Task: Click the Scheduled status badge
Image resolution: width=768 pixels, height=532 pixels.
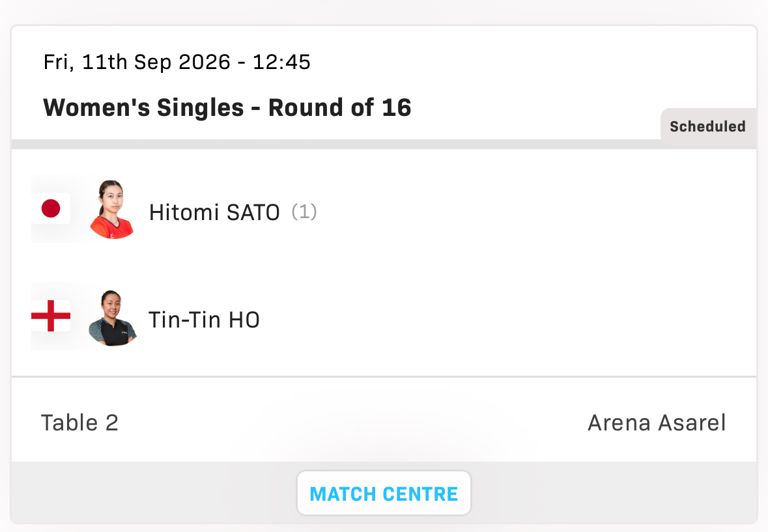Action: [708, 126]
